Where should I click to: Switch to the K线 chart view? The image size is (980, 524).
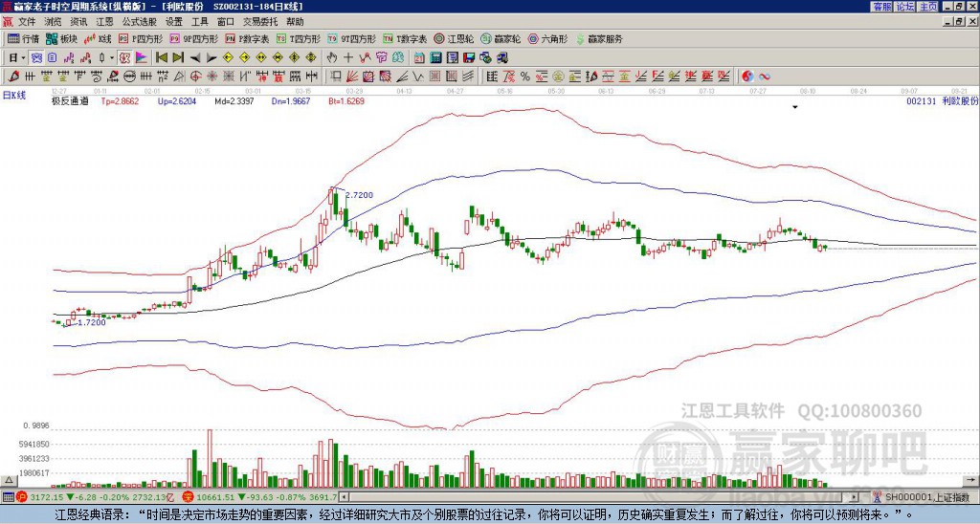coord(98,38)
